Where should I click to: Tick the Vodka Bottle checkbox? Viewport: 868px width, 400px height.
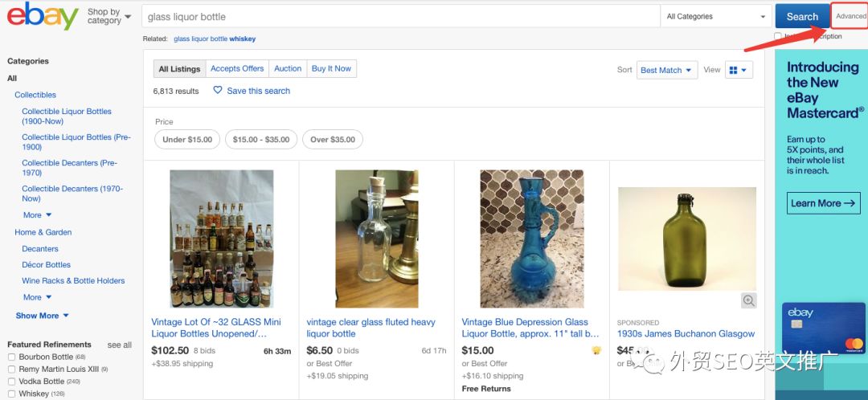pyautogui.click(x=11, y=382)
